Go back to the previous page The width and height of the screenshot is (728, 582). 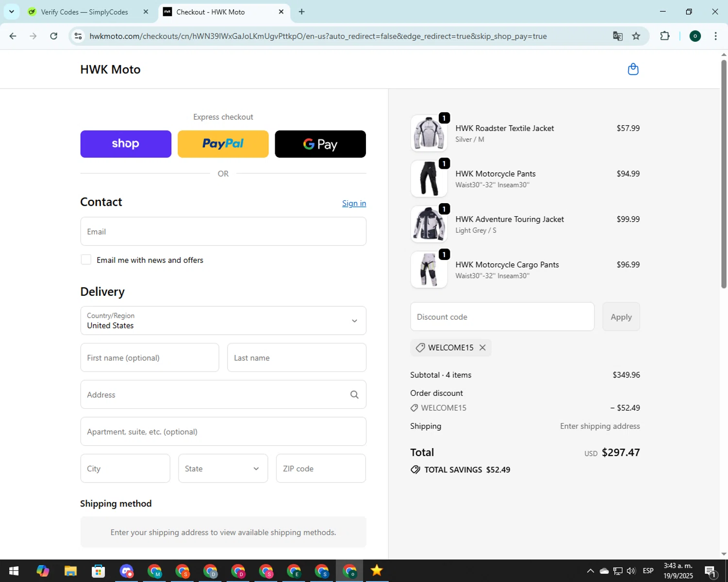13,36
